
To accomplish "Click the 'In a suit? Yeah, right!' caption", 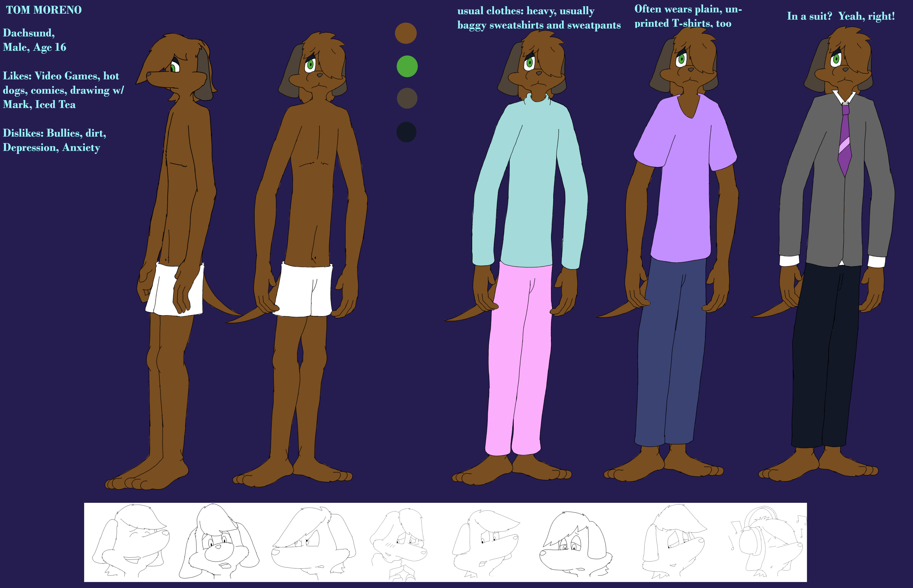I will (841, 16).
